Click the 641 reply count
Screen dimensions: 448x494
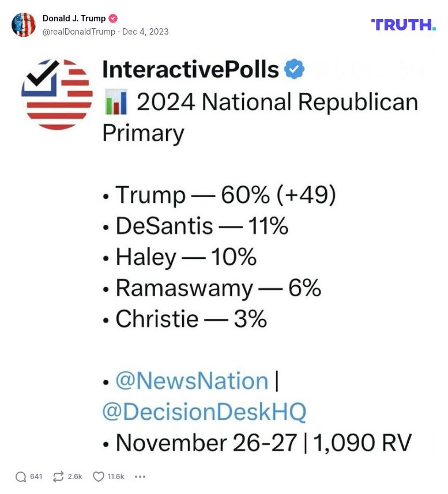coord(36,477)
